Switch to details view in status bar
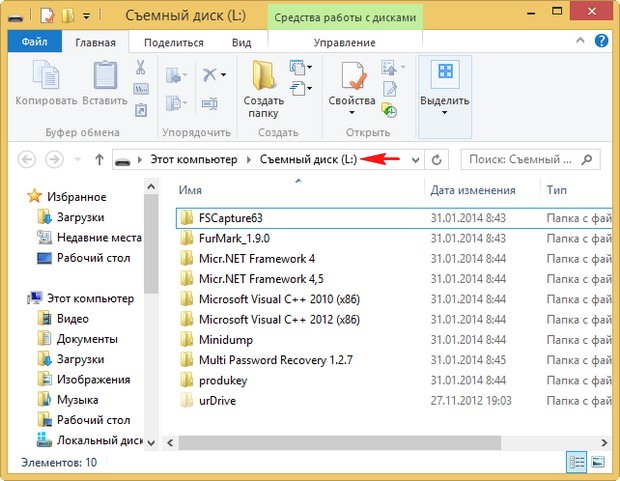620x481 pixels. click(x=578, y=463)
